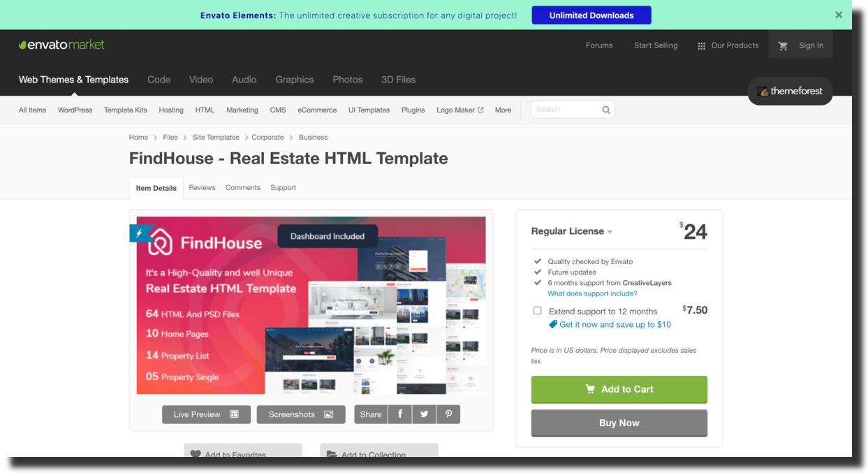Screen dimensions: 868x473
Task: Close the Envato Elements banner
Action: [839, 15]
